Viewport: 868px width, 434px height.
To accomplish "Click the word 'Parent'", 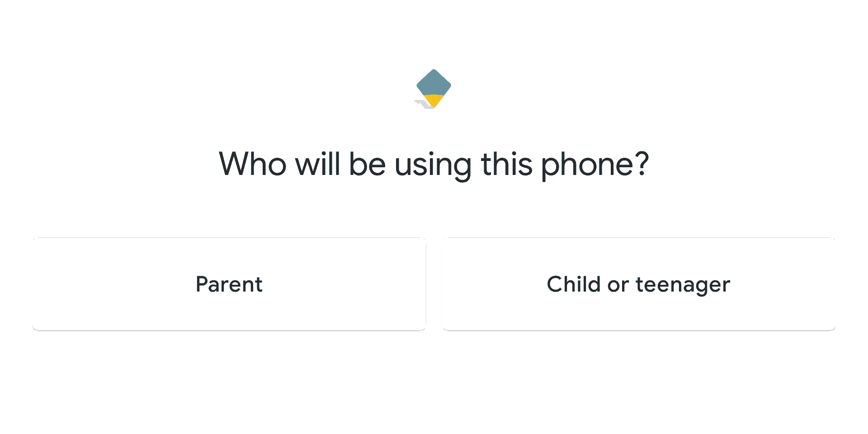I will (x=229, y=284).
